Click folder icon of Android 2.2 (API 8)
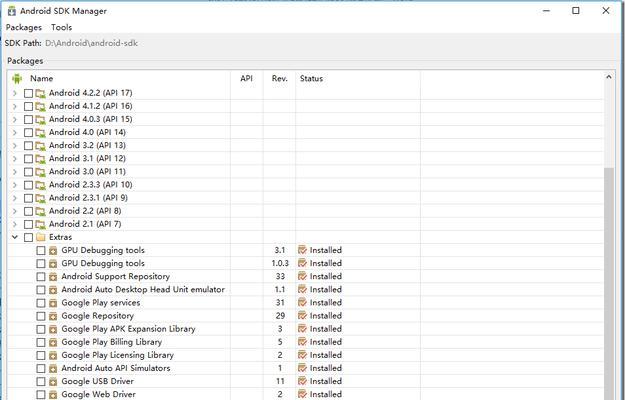Image resolution: width=625 pixels, height=400 pixels. [x=40, y=212]
